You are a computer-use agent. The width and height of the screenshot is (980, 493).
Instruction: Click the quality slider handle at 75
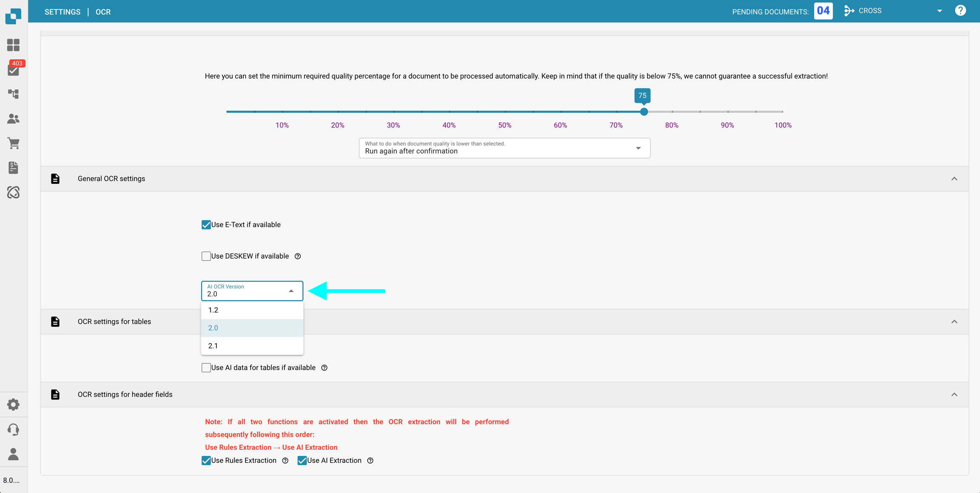click(644, 112)
